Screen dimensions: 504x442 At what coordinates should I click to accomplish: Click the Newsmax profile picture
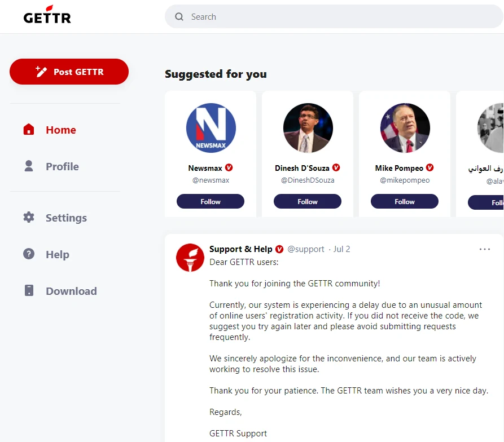point(211,128)
